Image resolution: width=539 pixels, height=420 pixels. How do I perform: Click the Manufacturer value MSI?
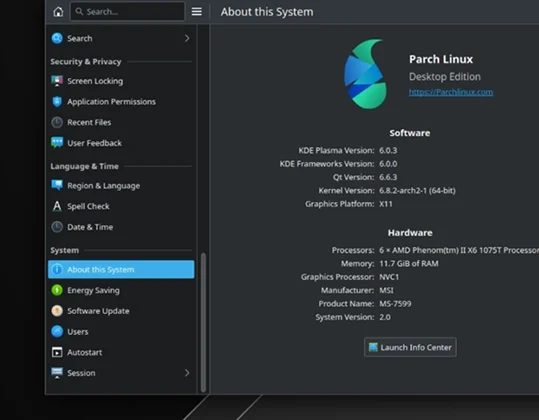pyautogui.click(x=386, y=290)
